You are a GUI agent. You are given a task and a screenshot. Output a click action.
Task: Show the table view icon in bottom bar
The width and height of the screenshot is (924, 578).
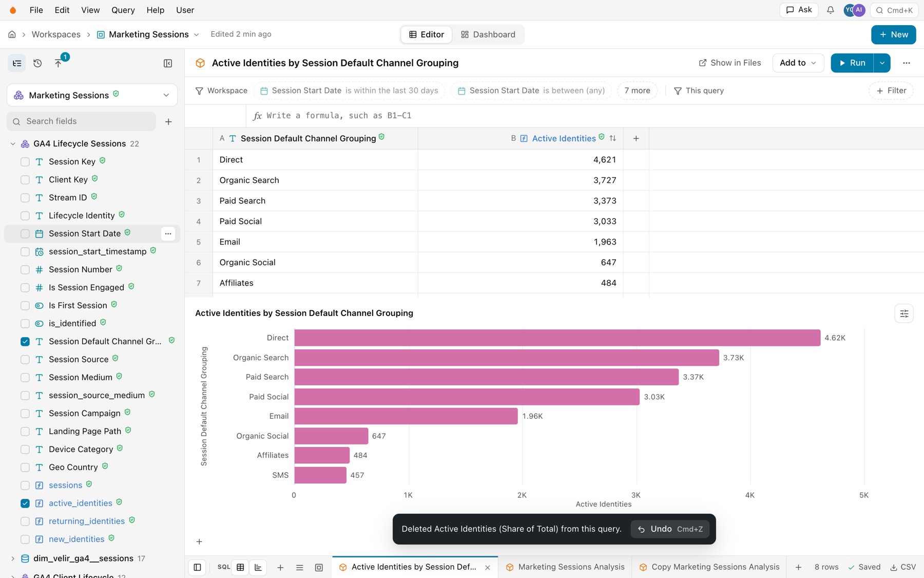point(240,567)
